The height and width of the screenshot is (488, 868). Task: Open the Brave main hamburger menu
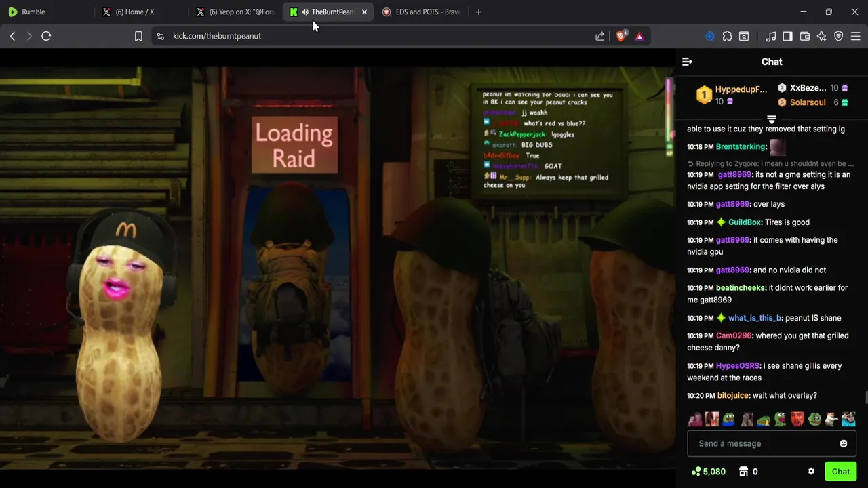click(x=856, y=36)
